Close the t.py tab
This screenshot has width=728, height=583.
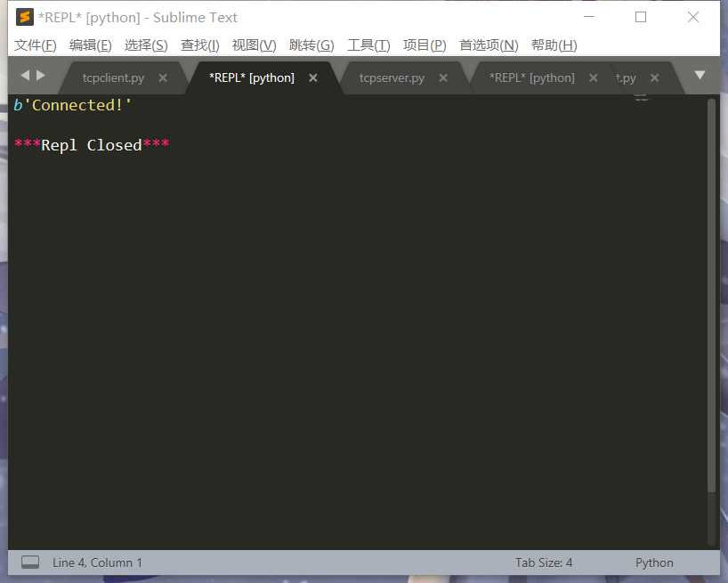[x=655, y=78]
